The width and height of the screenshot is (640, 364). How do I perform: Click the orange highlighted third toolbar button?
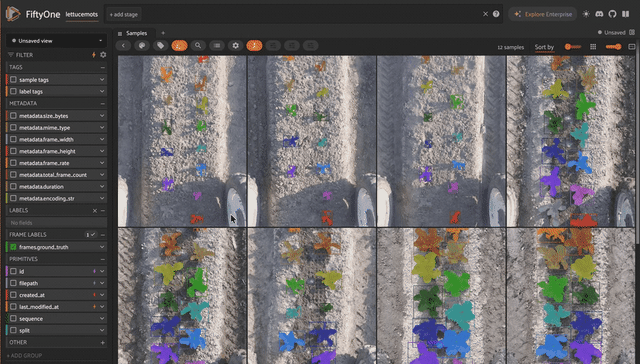click(179, 46)
